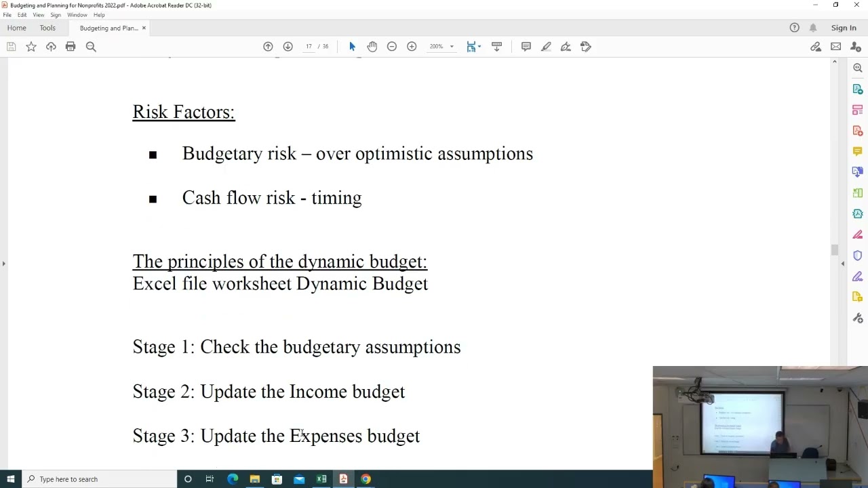Image resolution: width=868 pixels, height=488 pixels.
Task: Enable scrolling page display mode
Action: [x=496, y=47]
